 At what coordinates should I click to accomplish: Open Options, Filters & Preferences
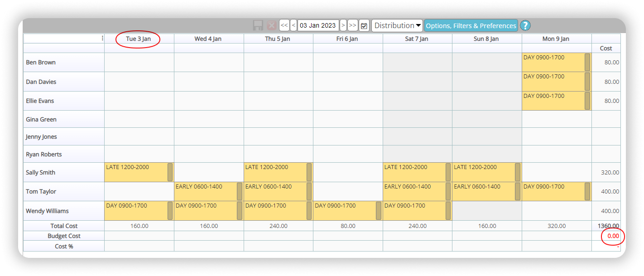coord(471,25)
